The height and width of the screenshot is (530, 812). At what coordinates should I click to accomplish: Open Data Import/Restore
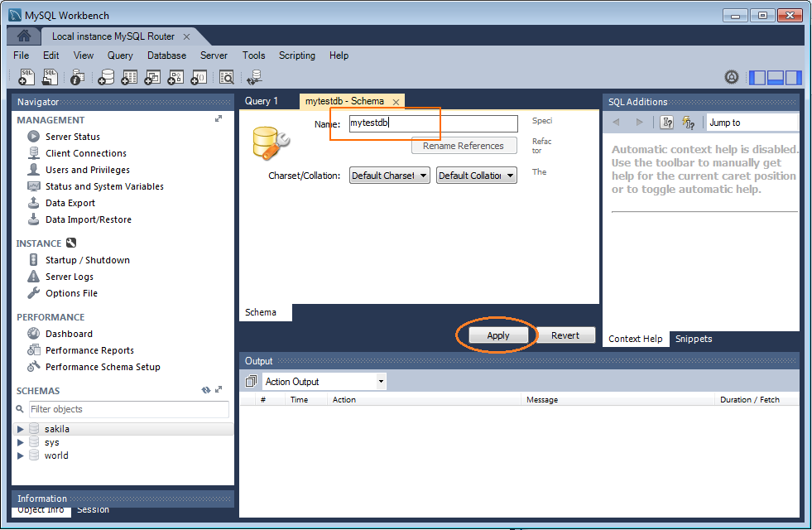pyautogui.click(x=89, y=219)
